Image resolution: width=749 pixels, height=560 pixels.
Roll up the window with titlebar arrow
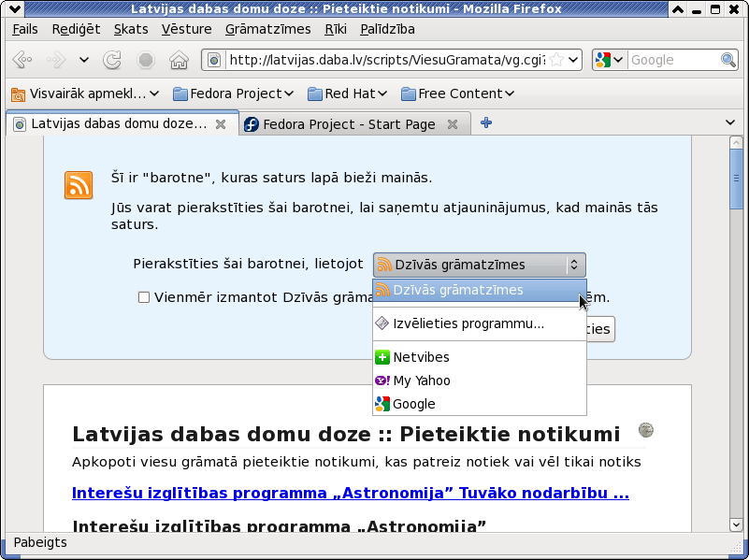tap(678, 8)
